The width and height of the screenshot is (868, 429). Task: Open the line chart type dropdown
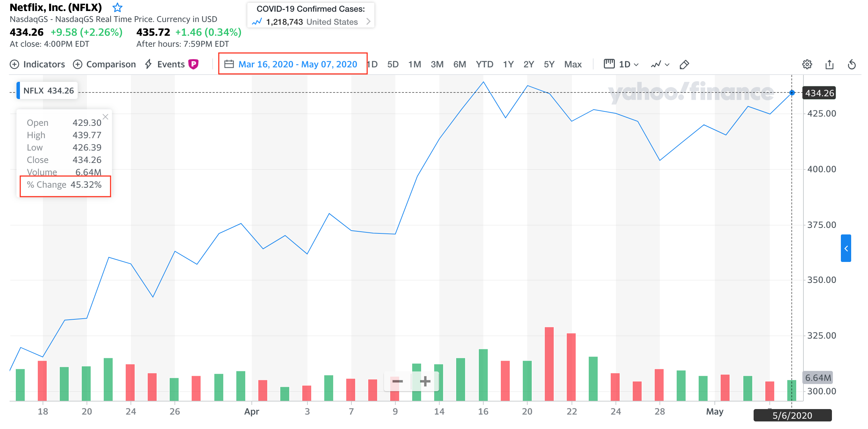(660, 64)
